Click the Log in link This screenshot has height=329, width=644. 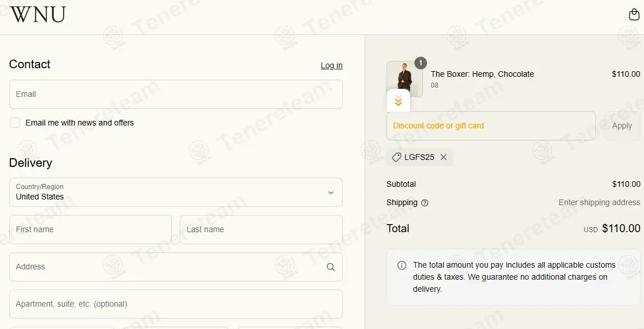pos(331,65)
